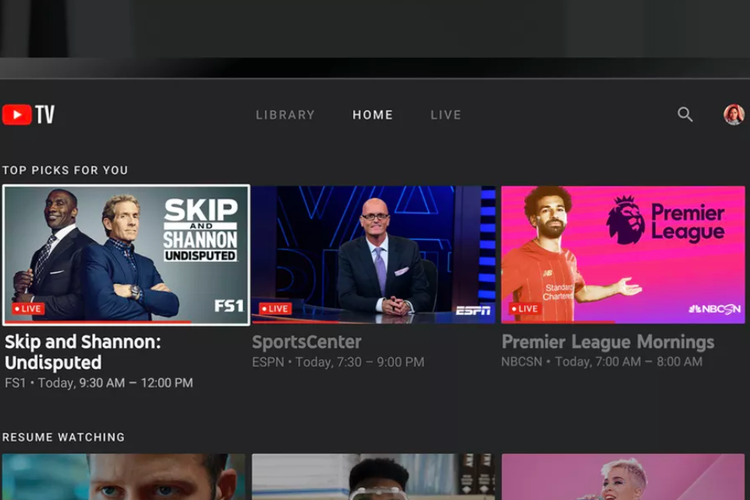Click the LIVE badge on Premier League Mornings
750x500 pixels.
tap(525, 309)
